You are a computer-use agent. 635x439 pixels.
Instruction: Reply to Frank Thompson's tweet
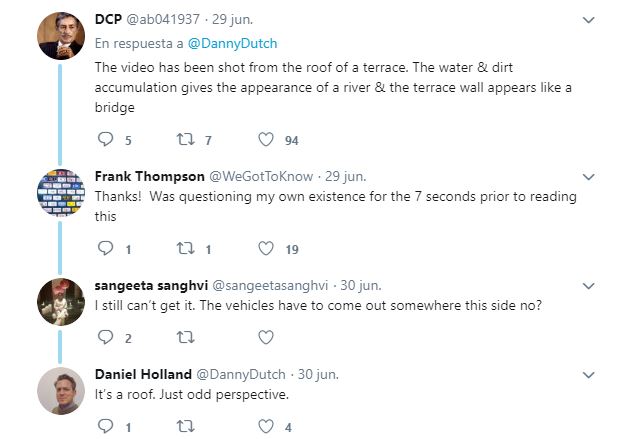pyautogui.click(x=107, y=249)
